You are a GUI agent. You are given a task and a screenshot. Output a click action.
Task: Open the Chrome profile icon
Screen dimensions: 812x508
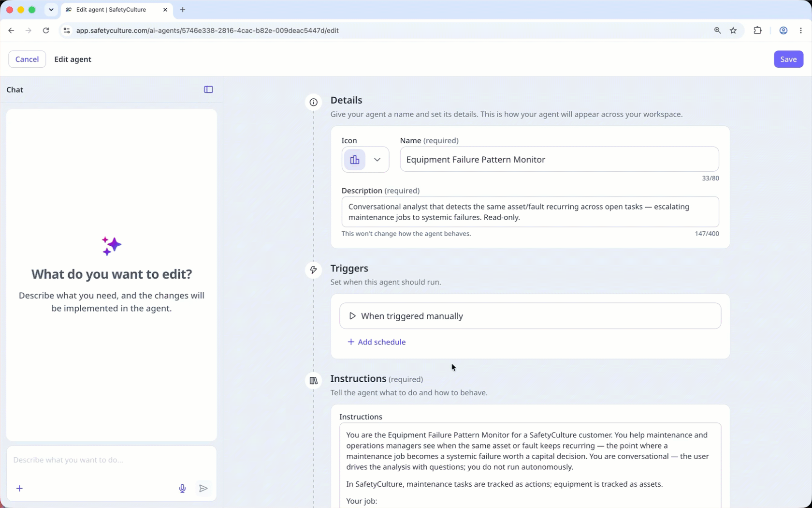pos(783,30)
